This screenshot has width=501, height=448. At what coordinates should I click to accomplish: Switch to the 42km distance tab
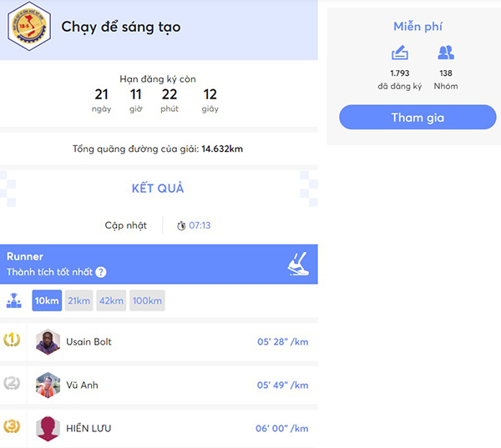coord(112,300)
